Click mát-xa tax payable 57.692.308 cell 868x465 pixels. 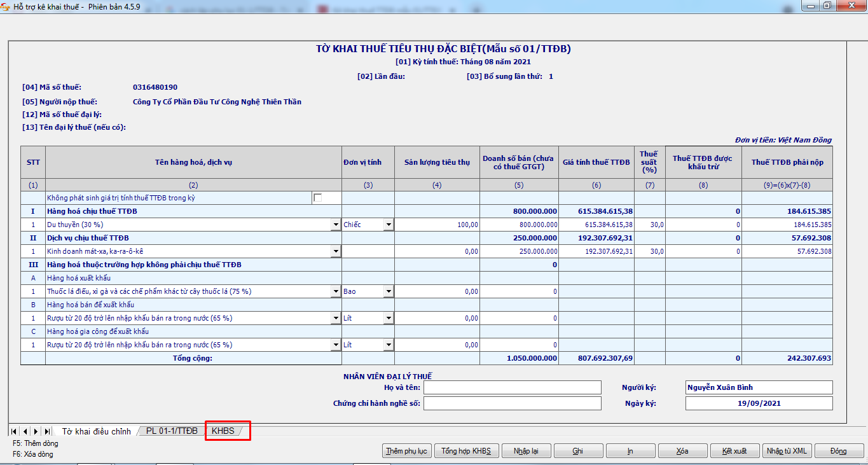[787, 251]
